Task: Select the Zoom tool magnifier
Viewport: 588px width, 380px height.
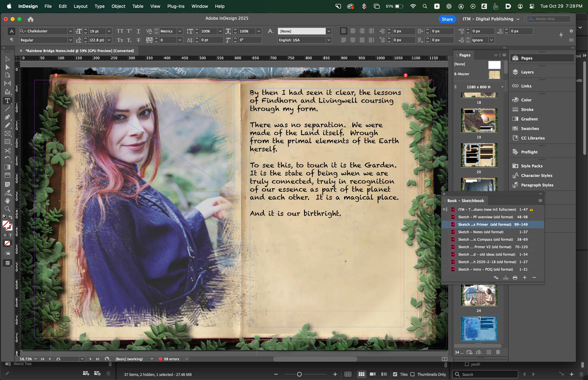Action: click(x=7, y=209)
